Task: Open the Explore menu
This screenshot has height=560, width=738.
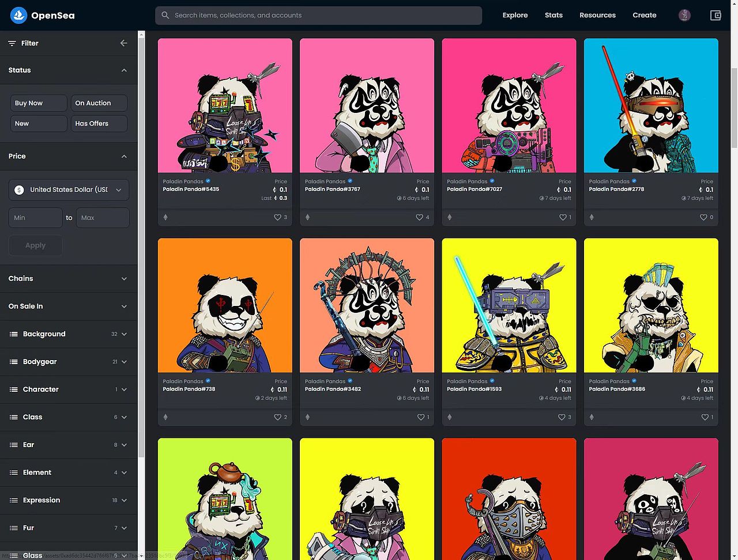Action: tap(515, 16)
